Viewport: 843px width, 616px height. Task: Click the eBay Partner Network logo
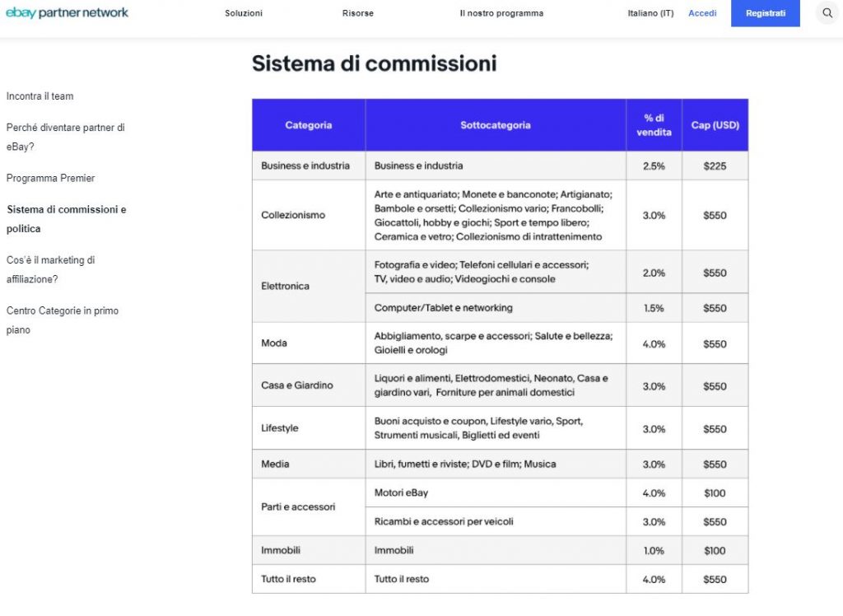68,12
